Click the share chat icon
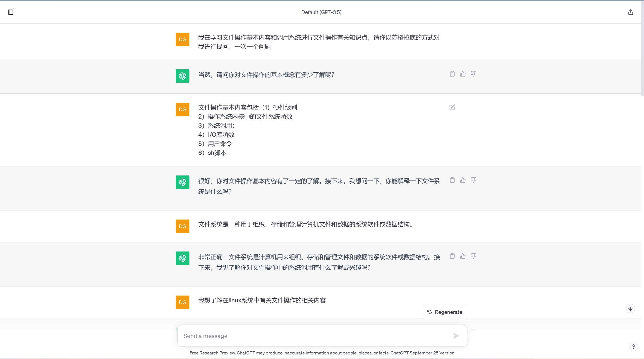This screenshot has height=359, width=644. [x=630, y=12]
